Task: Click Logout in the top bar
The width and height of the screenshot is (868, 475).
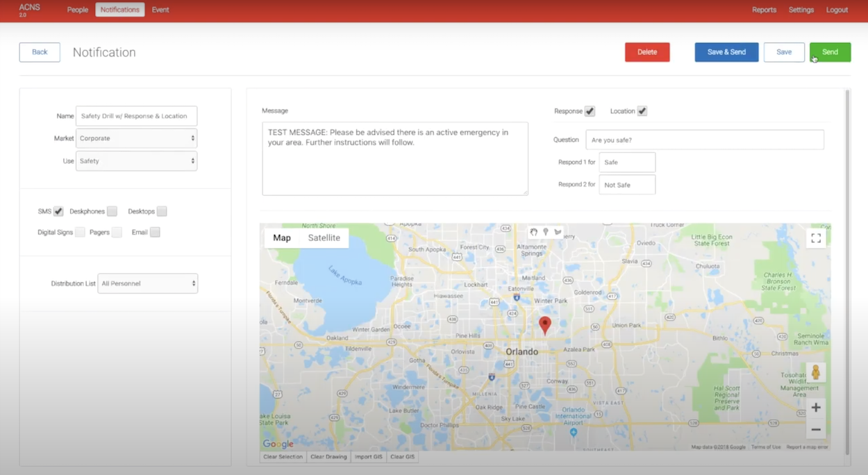Action: click(x=837, y=10)
